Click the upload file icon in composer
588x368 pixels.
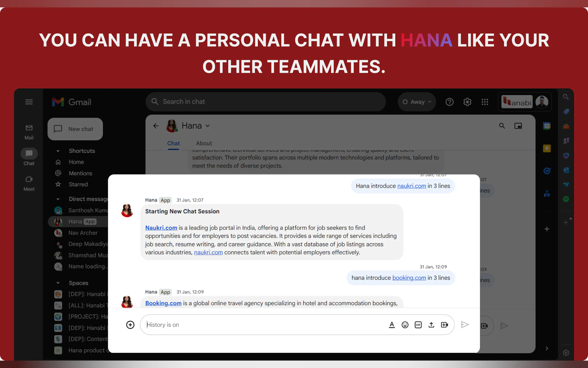(x=431, y=325)
